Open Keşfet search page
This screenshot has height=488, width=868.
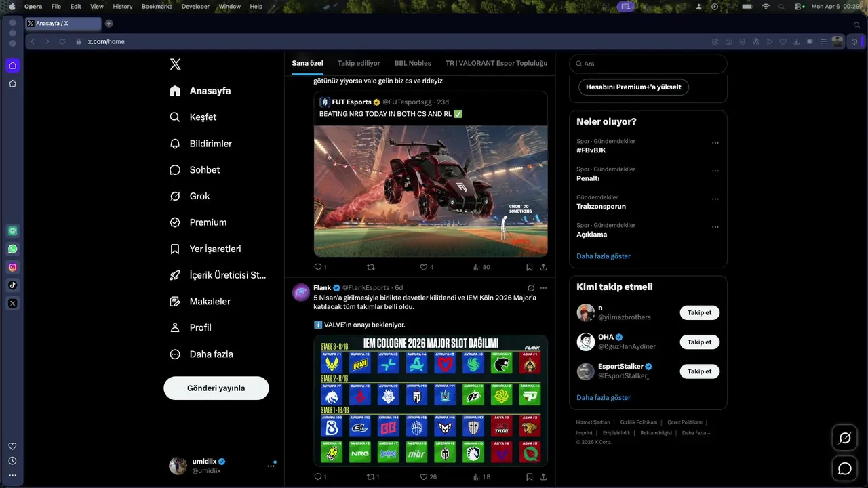click(193, 117)
